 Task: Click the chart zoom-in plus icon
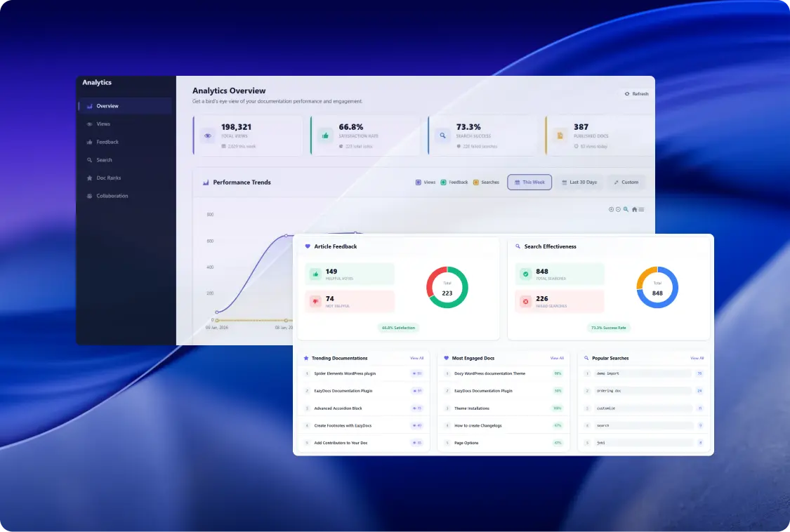click(611, 209)
